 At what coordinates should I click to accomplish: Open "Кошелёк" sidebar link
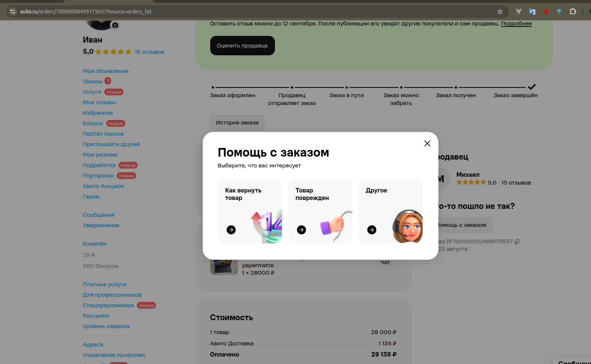(95, 244)
